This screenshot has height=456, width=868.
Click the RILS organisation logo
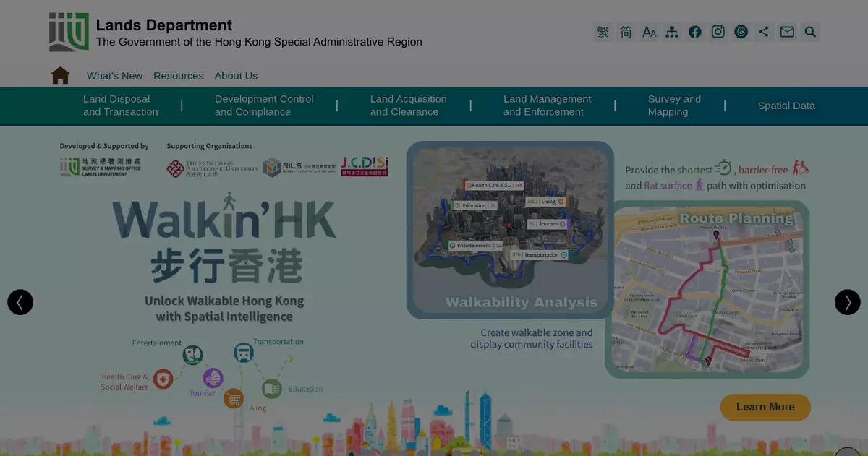(298, 168)
